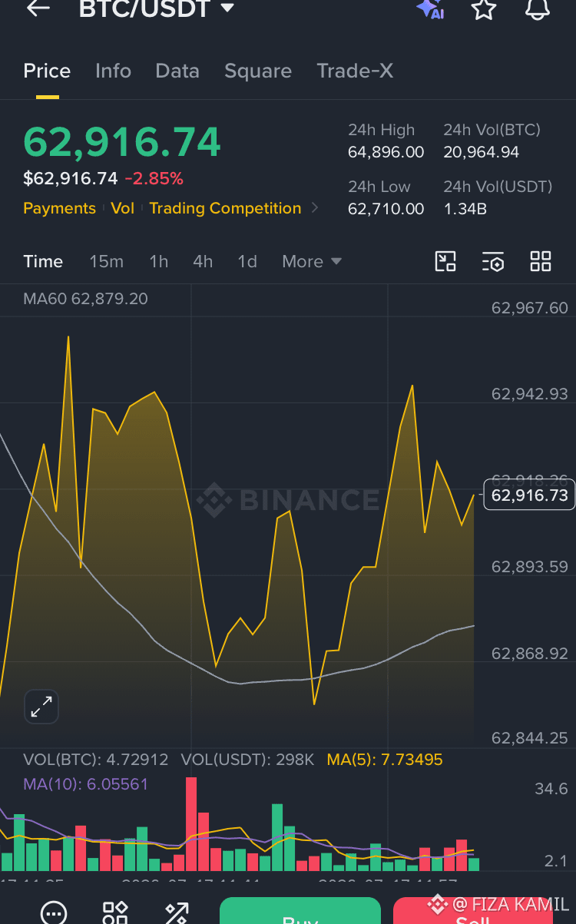
Task: Click the MA(5): 7.73495 volume label
Action: (385, 760)
